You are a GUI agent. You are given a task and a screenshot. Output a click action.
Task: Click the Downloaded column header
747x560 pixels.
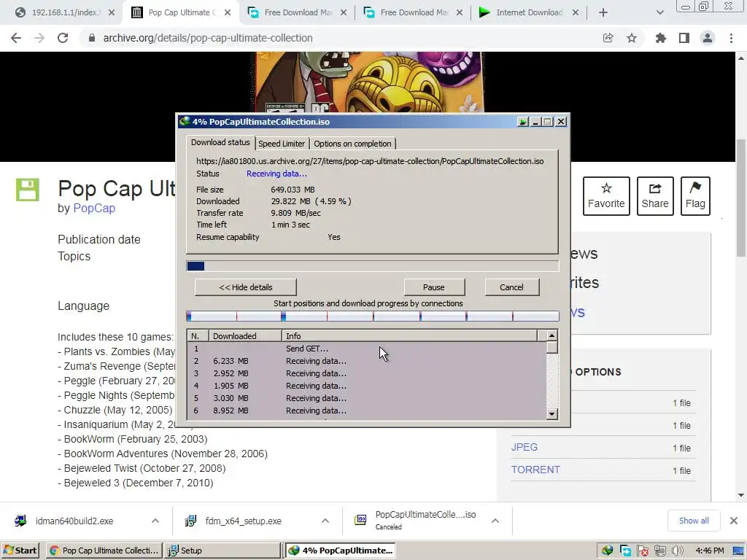(x=245, y=335)
